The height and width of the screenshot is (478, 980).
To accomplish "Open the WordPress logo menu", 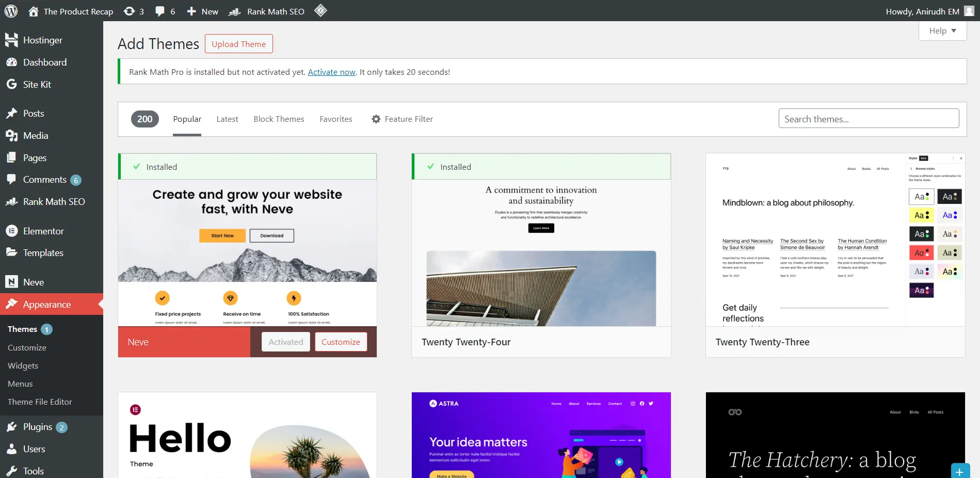I will click(x=11, y=11).
